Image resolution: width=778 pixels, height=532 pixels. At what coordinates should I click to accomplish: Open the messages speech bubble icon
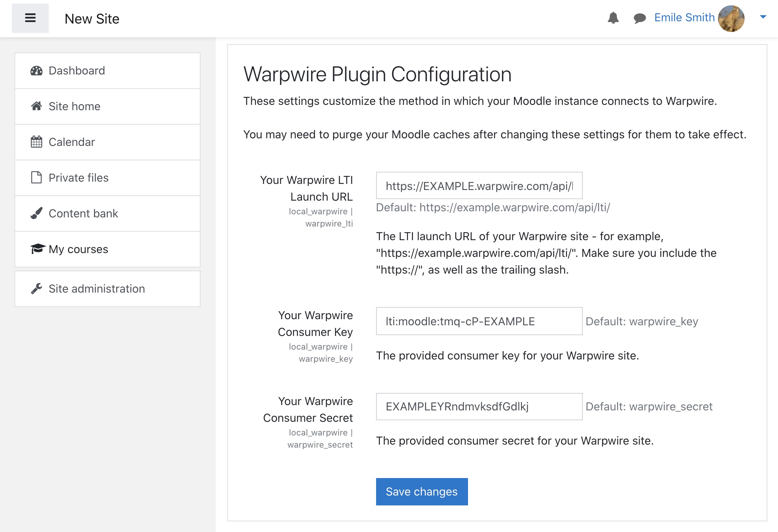pyautogui.click(x=640, y=18)
